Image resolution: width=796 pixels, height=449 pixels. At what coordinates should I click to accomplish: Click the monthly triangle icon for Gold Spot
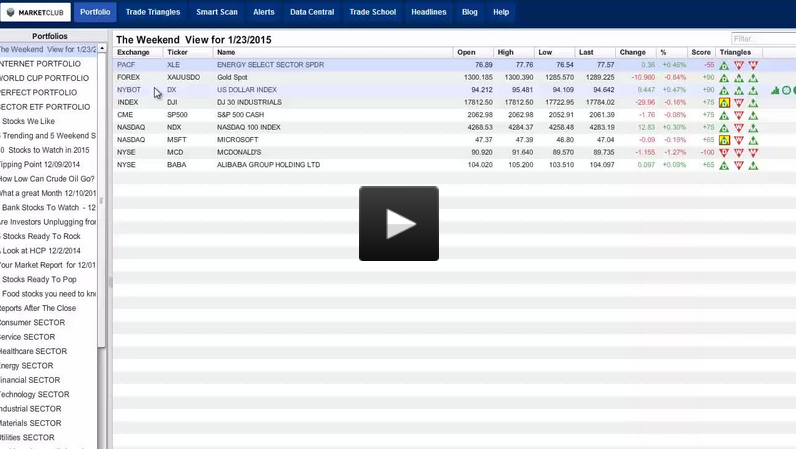tap(753, 77)
